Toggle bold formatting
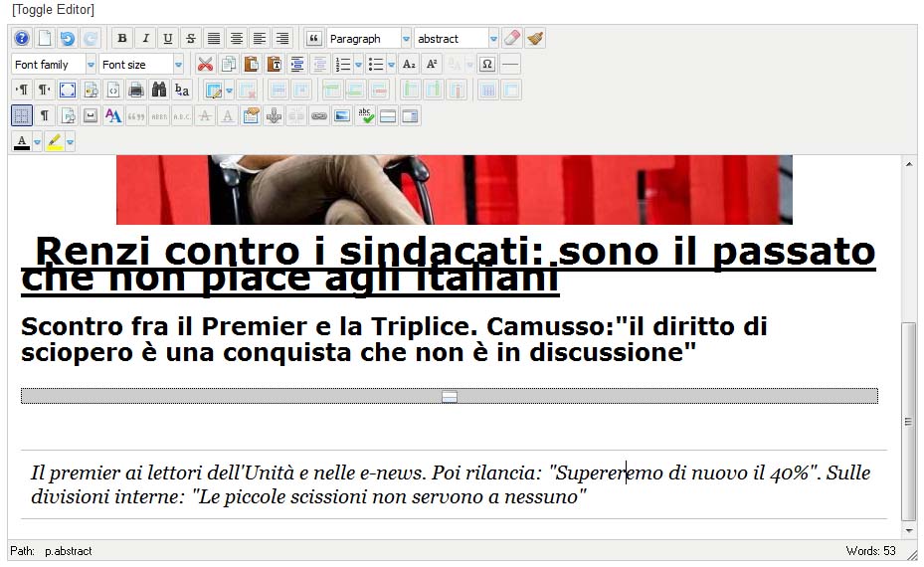 pos(122,39)
